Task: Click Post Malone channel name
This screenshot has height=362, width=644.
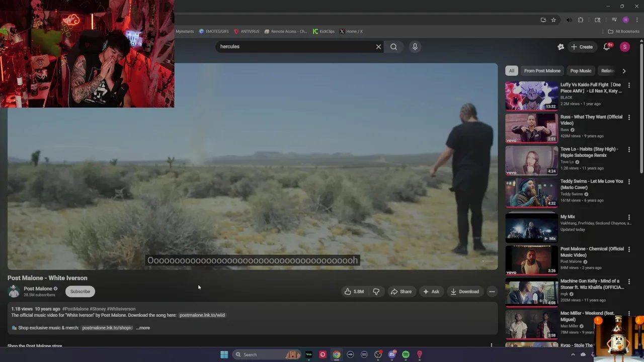Action: click(38, 289)
